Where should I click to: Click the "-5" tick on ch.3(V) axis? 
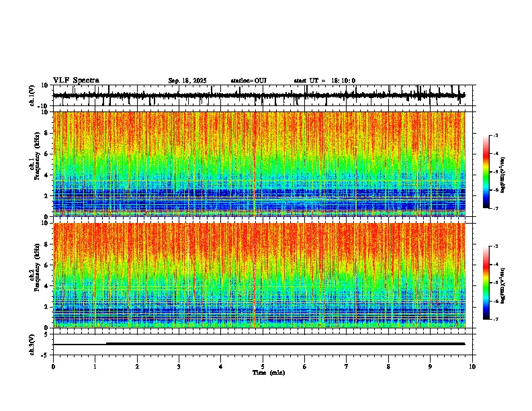[x=46, y=355]
